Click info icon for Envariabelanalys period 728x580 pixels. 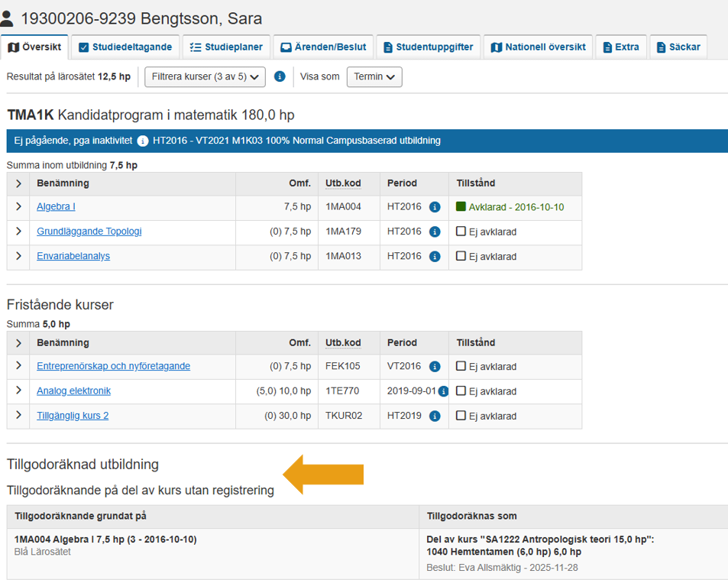pos(435,256)
